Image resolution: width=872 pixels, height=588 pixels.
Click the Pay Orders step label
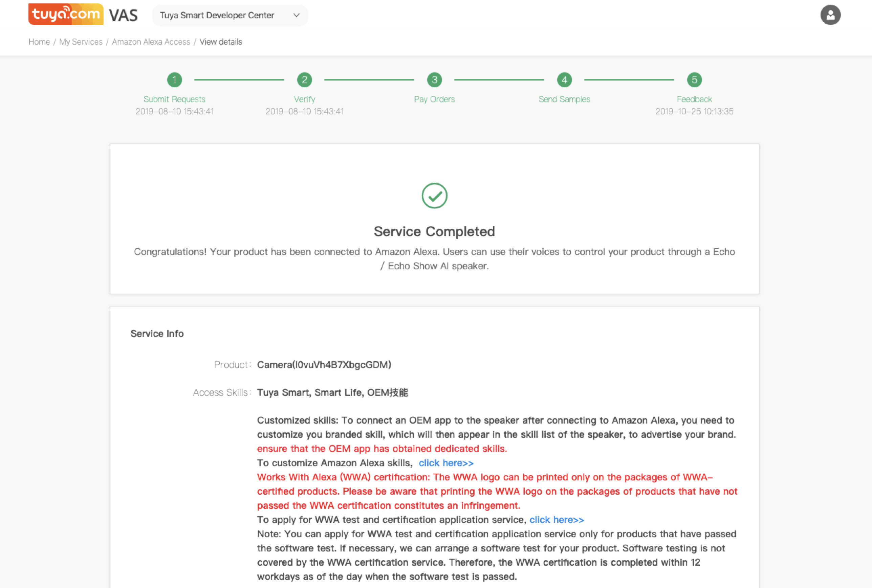pyautogui.click(x=435, y=99)
